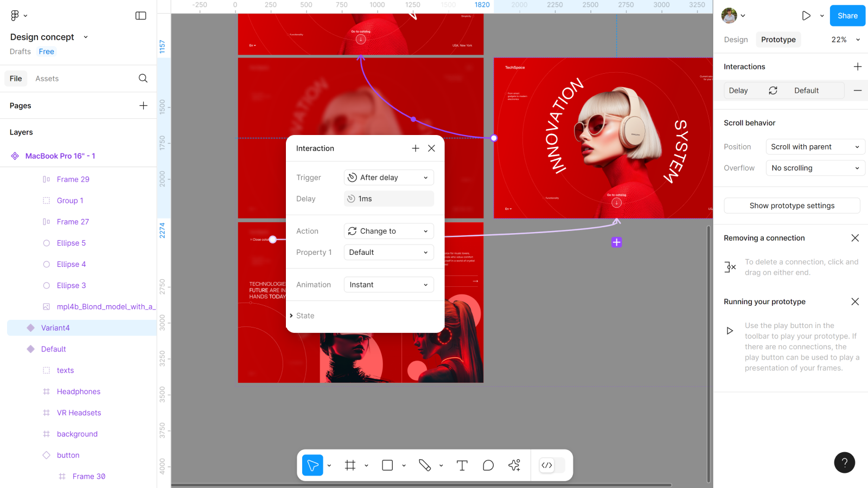
Task: Select the Ellipse 4 layer
Action: pyautogui.click(x=71, y=264)
